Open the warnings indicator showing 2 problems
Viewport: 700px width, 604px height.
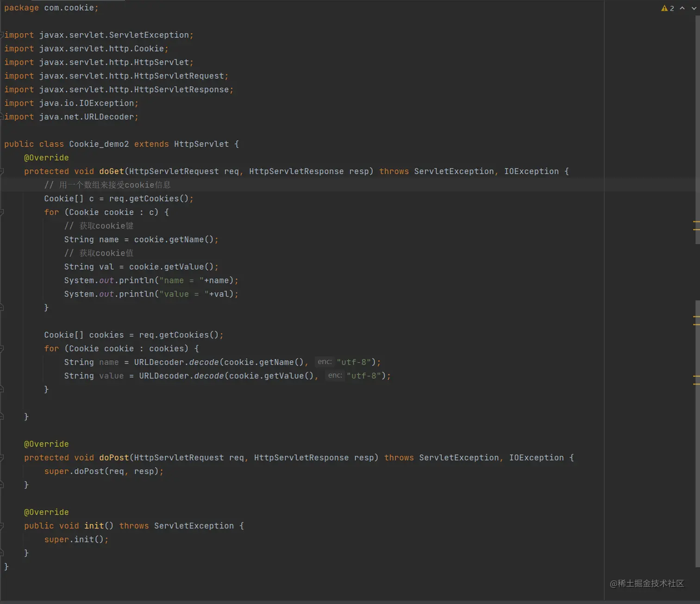tap(668, 8)
